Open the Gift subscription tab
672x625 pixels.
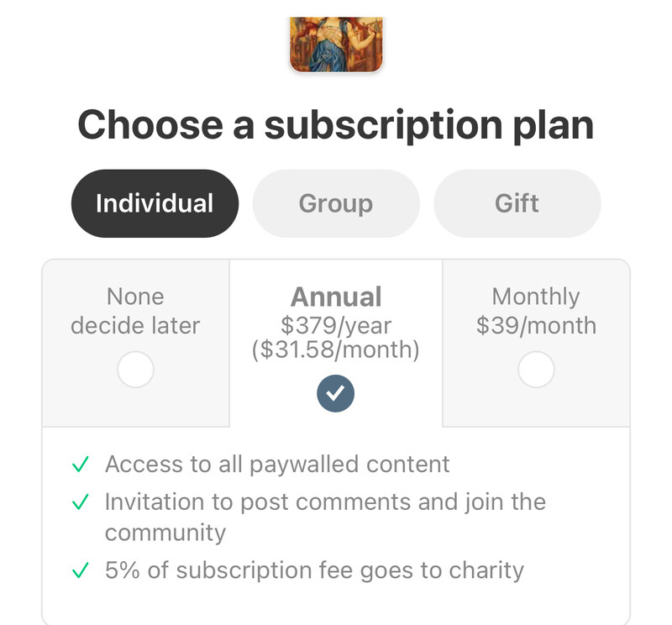(x=517, y=203)
